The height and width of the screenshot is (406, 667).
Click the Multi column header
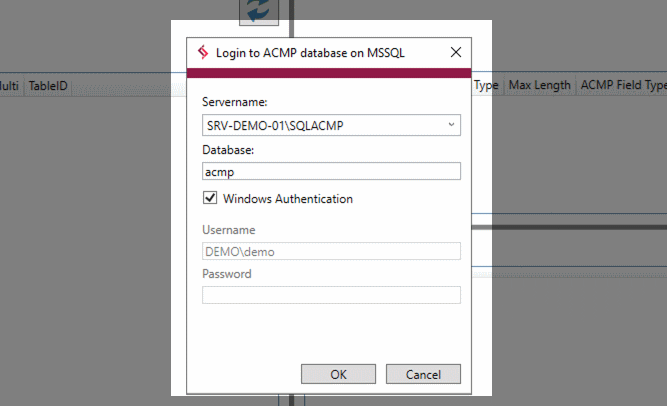click(x=9, y=86)
